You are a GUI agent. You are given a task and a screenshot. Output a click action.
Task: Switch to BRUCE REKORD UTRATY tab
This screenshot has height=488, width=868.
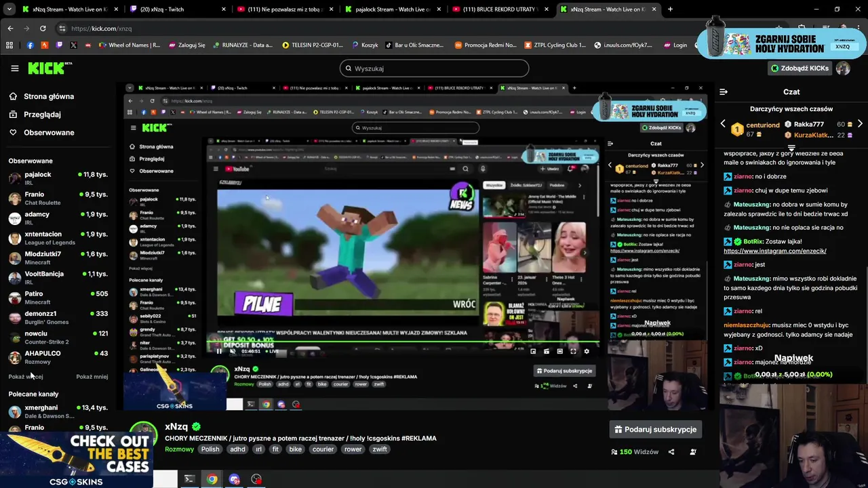tap(500, 9)
